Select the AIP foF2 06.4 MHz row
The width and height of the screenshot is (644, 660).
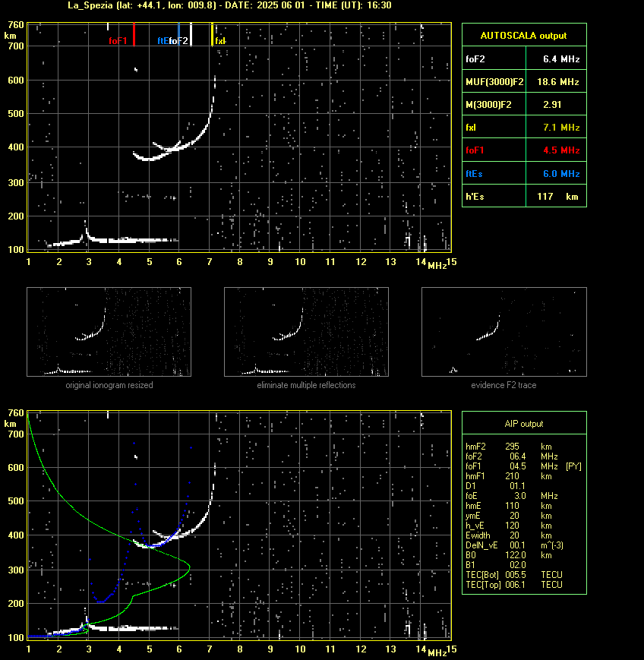tap(512, 456)
